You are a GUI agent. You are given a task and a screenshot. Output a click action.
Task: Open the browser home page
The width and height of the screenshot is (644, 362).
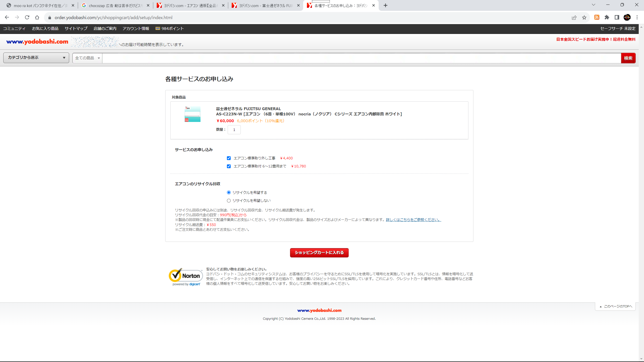(x=37, y=17)
